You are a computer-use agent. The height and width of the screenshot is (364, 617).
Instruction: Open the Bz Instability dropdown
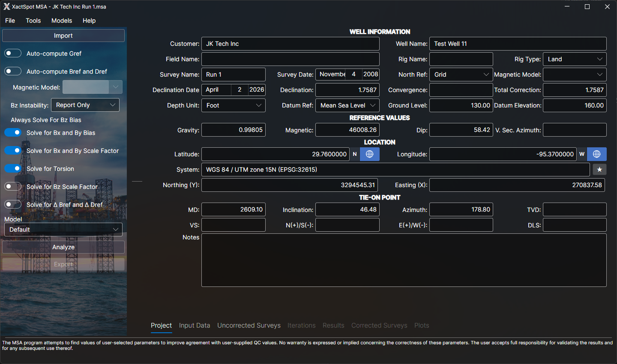pyautogui.click(x=85, y=104)
